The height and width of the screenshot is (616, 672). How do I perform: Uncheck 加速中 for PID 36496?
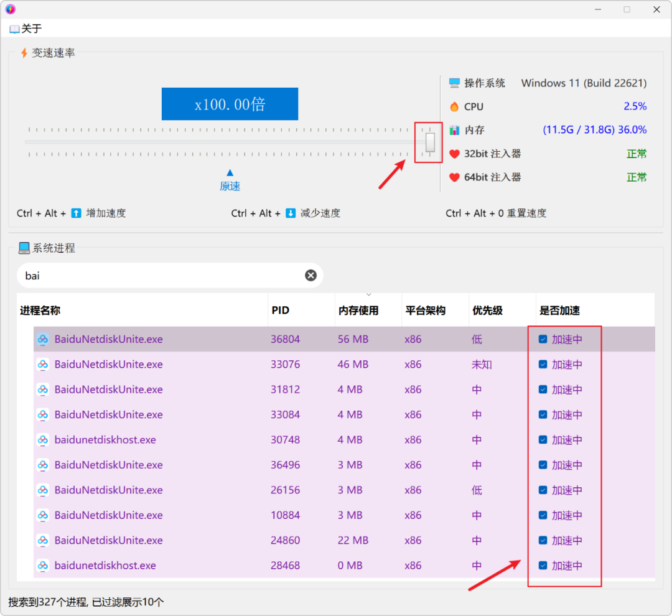click(x=543, y=465)
